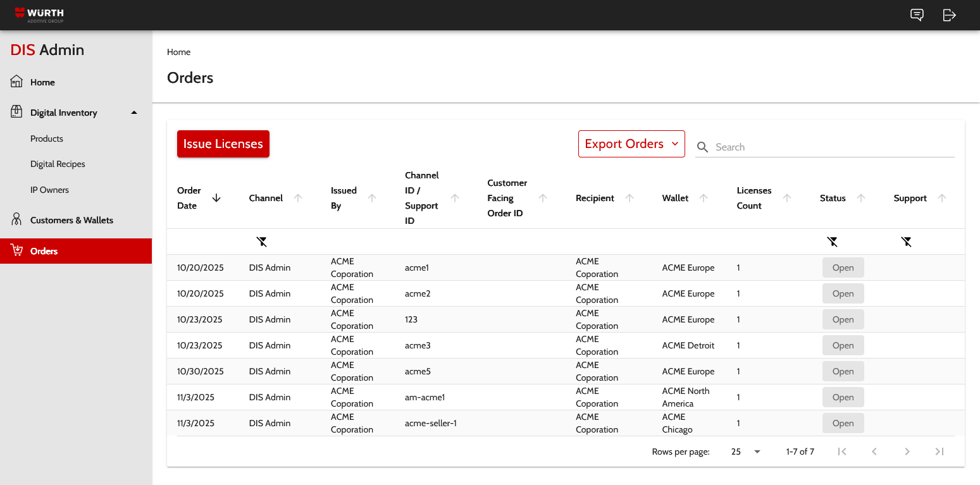Go to last page pagination icon
This screenshot has width=980, height=485.
(x=940, y=451)
